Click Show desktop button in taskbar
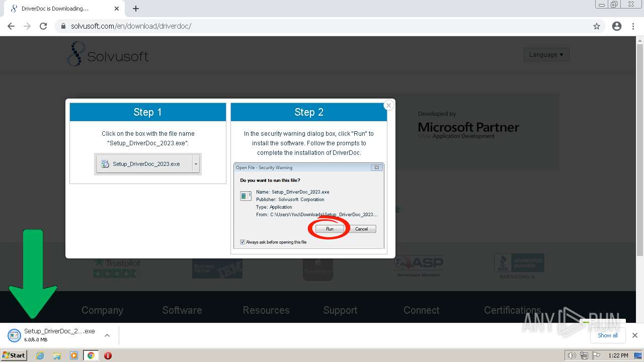The image size is (644, 362). [638, 355]
